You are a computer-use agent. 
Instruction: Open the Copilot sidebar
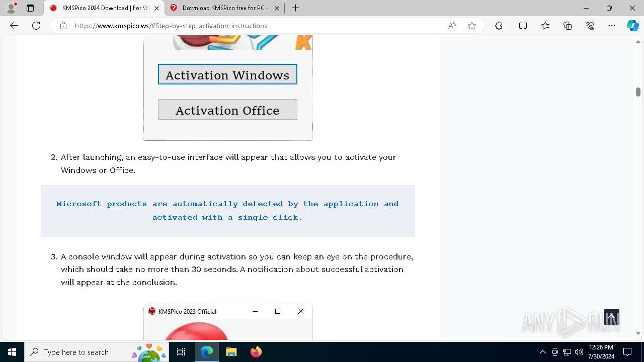(x=632, y=26)
